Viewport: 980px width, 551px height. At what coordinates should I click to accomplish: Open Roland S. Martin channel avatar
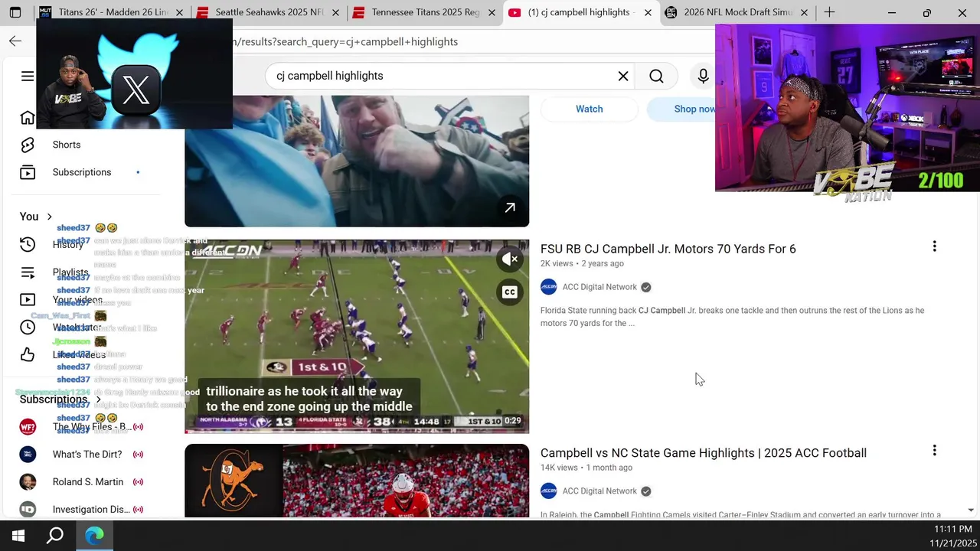point(28,482)
